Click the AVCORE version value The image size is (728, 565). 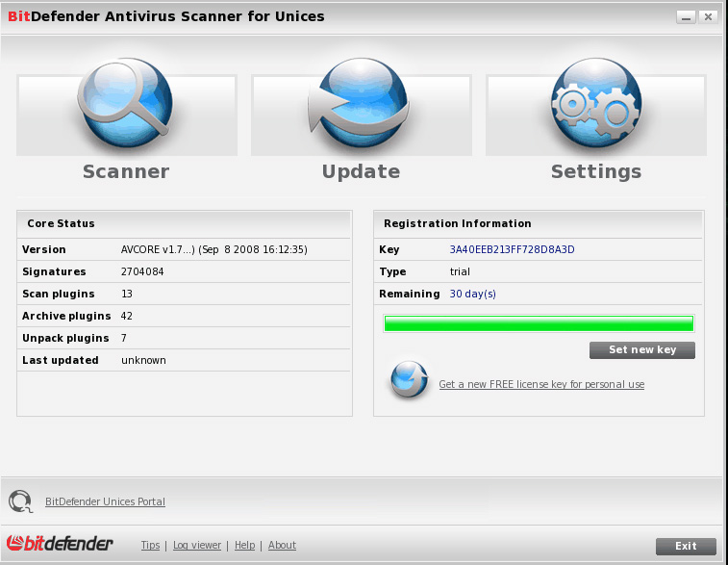[x=214, y=249]
